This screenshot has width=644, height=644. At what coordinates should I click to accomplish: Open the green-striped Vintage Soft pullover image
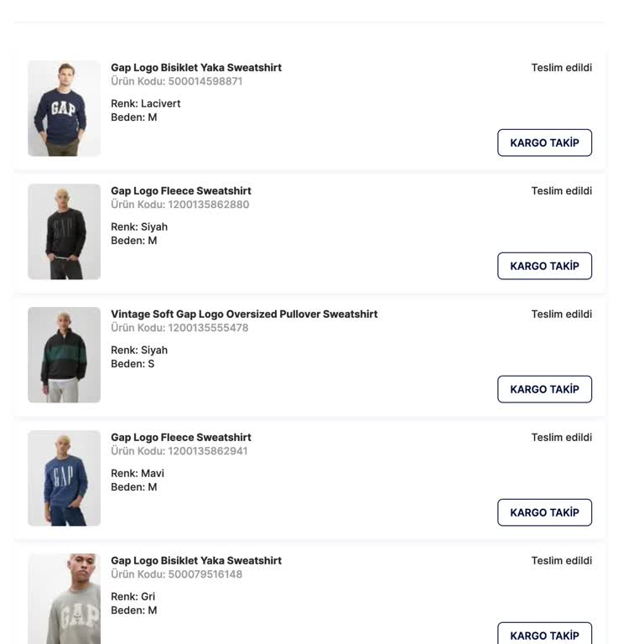[64, 355]
